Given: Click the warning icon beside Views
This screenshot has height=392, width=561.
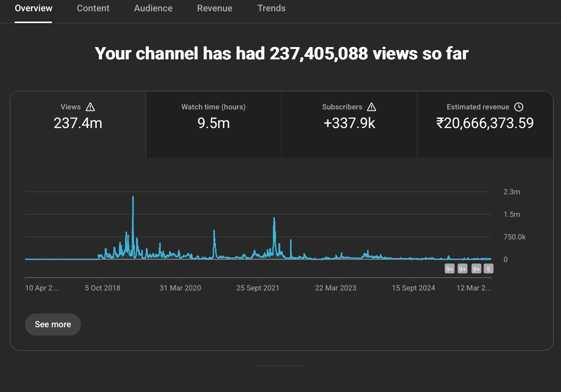Looking at the screenshot, I should [x=90, y=107].
